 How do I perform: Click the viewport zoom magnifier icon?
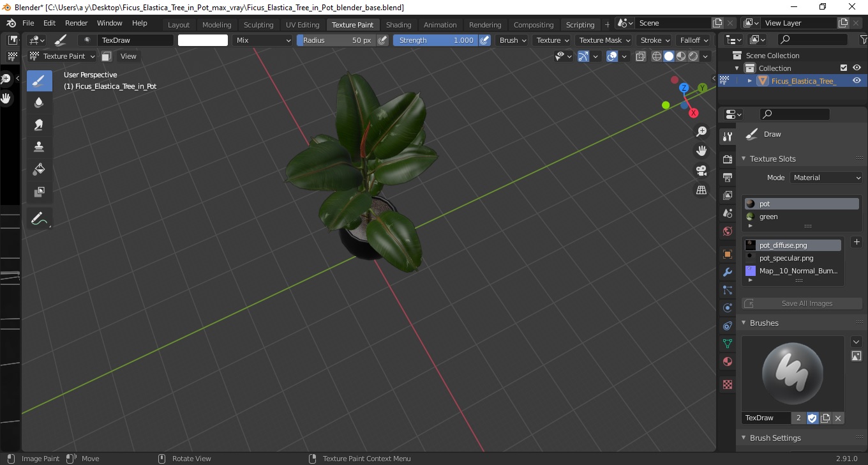pyautogui.click(x=701, y=132)
